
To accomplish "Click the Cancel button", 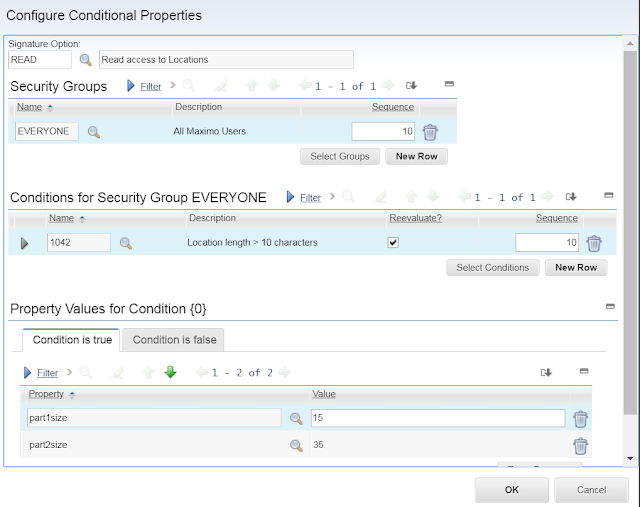I will [591, 490].
